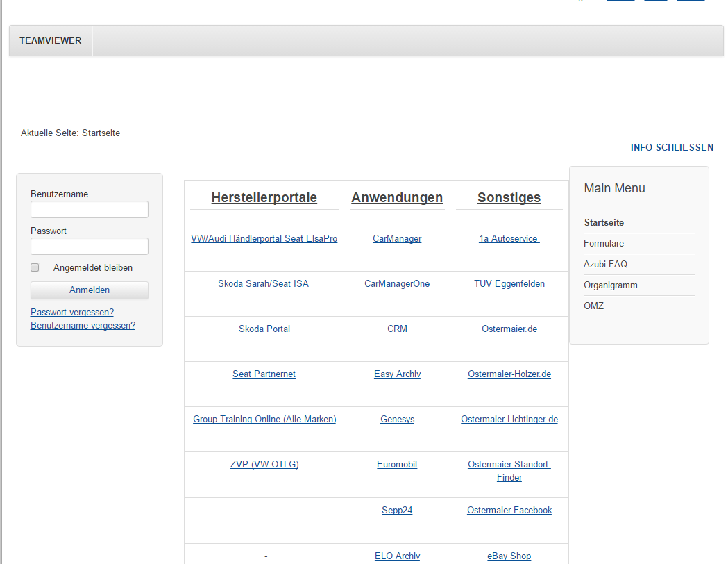Open the TÜV Eggenfelden link
The image size is (728, 564).
[x=509, y=283]
